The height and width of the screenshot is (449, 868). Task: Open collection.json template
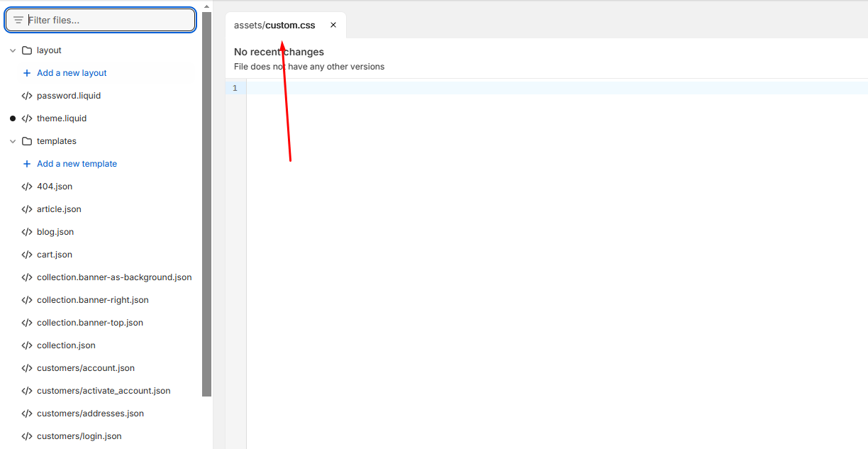(x=66, y=345)
